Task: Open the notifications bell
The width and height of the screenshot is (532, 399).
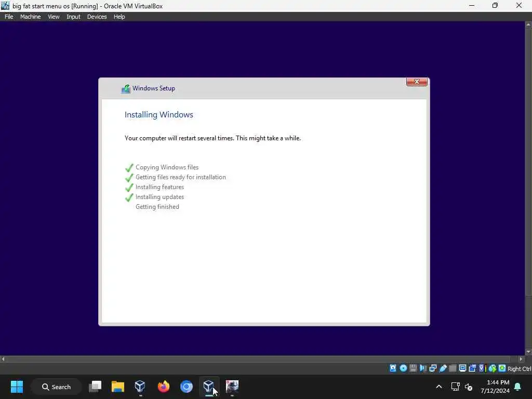Action: (518, 387)
